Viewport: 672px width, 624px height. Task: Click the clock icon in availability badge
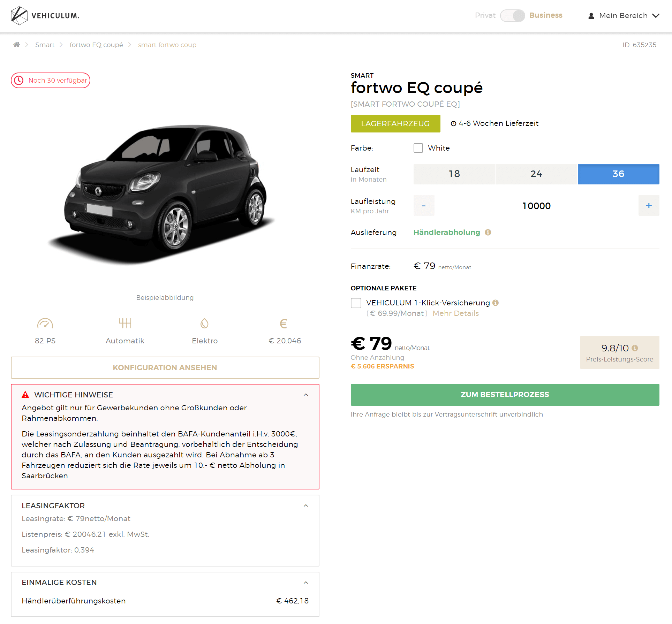(19, 81)
